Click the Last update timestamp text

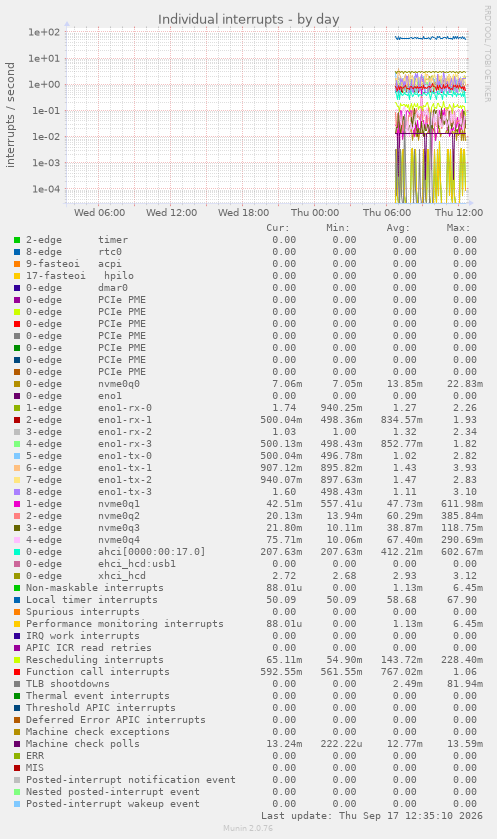click(372, 816)
